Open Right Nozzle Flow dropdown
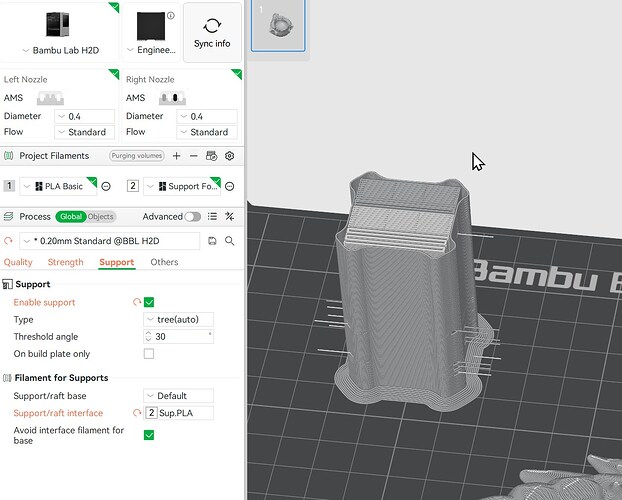Screen dimensions: 622x500 207,132
